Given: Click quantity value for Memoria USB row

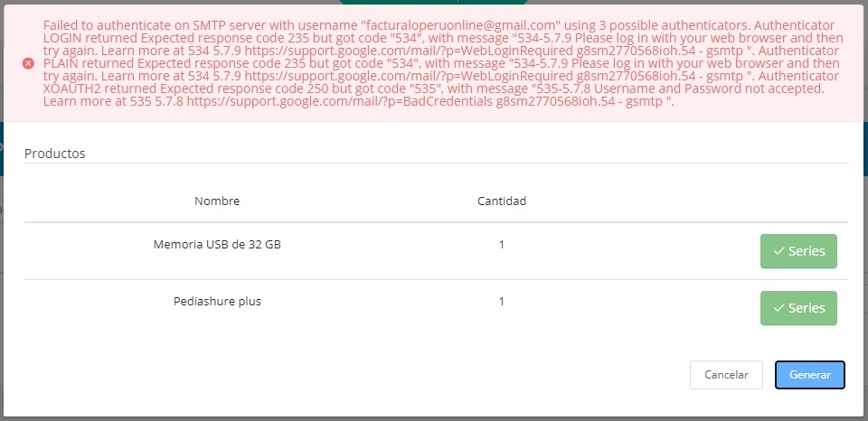Looking at the screenshot, I should 502,244.
